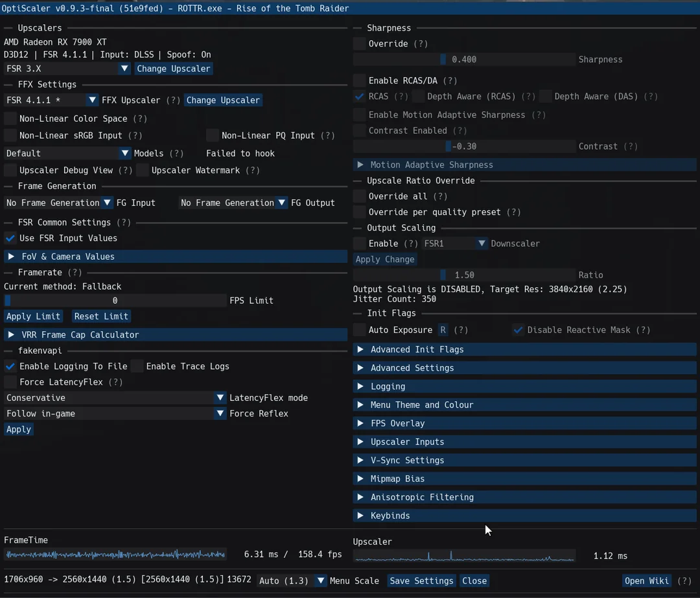Enable Output Scaling checkbox

point(359,244)
